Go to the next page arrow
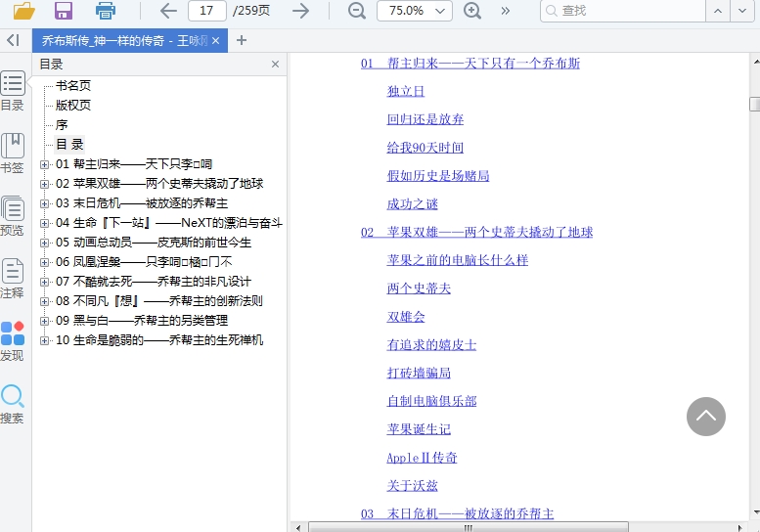This screenshot has width=760, height=532. coord(300,11)
